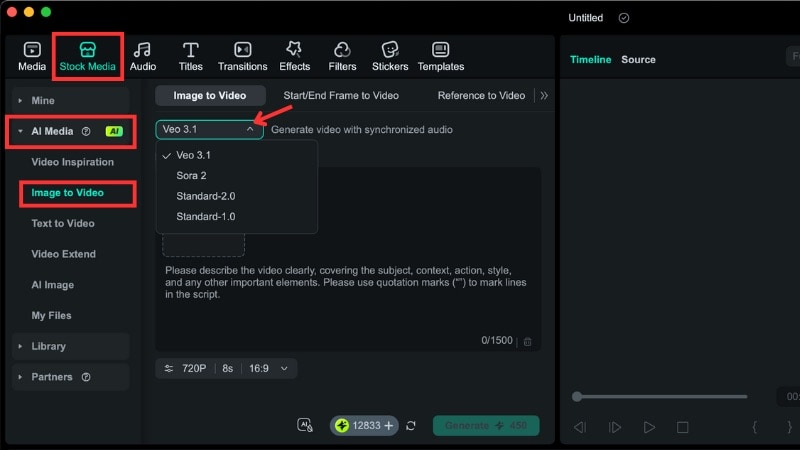The image size is (800, 450).
Task: Set mark out point brace
Action: click(x=789, y=427)
